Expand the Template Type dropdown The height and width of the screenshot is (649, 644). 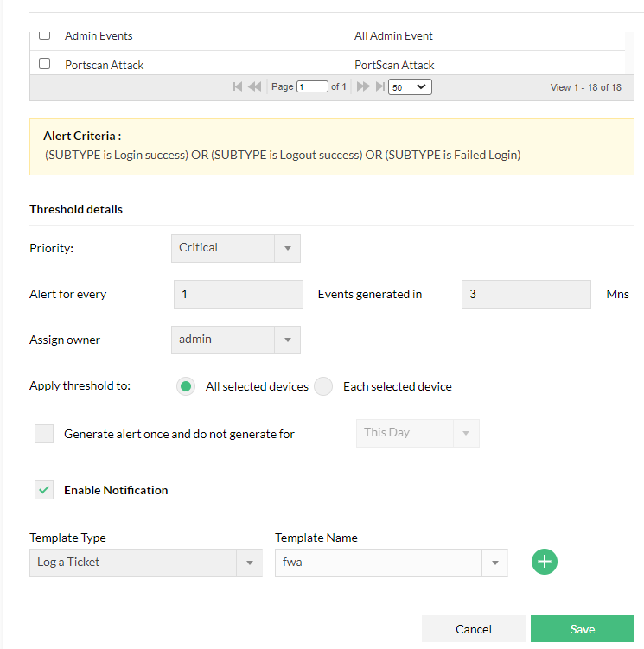145,563
